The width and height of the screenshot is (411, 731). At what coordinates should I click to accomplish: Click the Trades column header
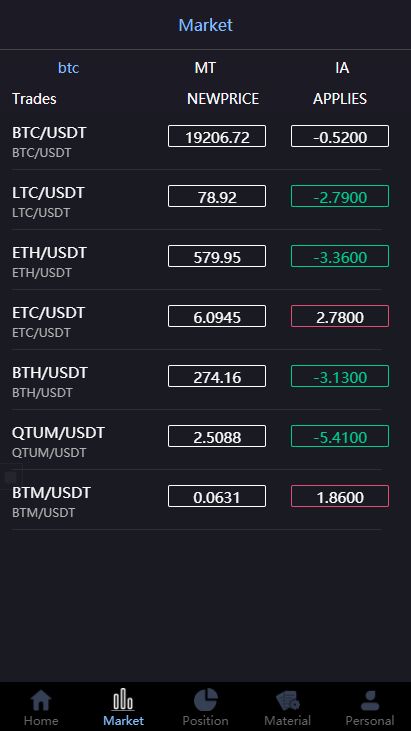34,98
